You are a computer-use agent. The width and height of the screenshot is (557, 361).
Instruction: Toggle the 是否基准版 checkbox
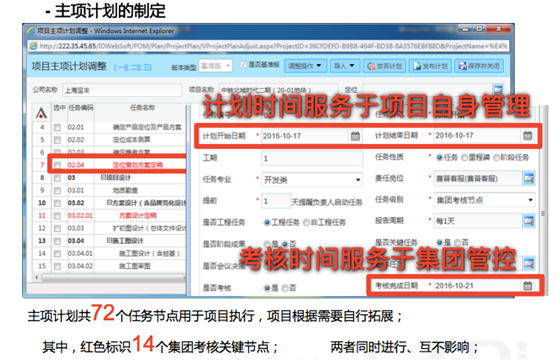coord(243,65)
